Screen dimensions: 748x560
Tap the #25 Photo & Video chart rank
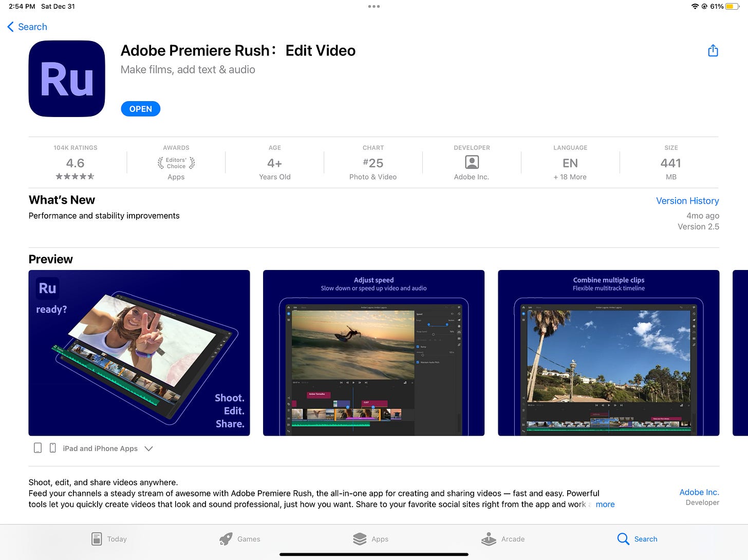tap(373, 163)
